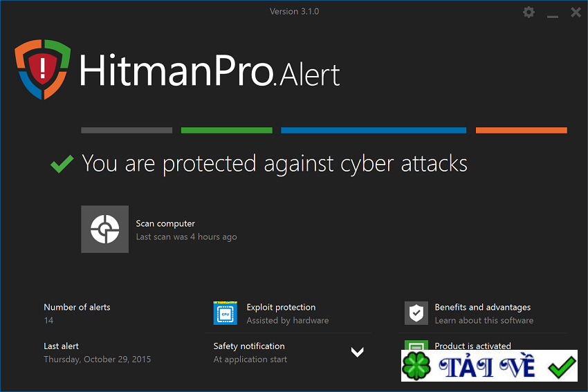Select the gray tab bar segment
Screen dimensions: 588x392
pos(127,130)
